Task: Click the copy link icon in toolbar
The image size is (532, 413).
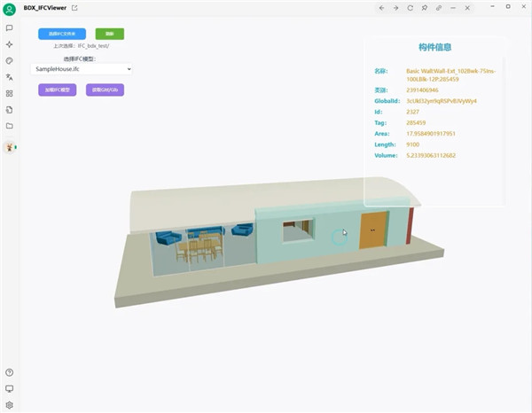Action: click(x=440, y=7)
